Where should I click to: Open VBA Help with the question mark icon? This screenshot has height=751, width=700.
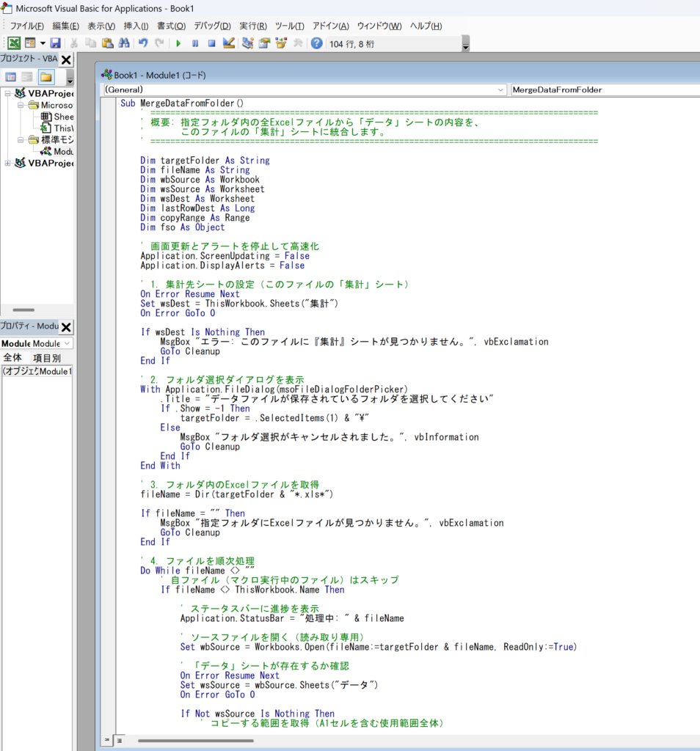(x=317, y=43)
